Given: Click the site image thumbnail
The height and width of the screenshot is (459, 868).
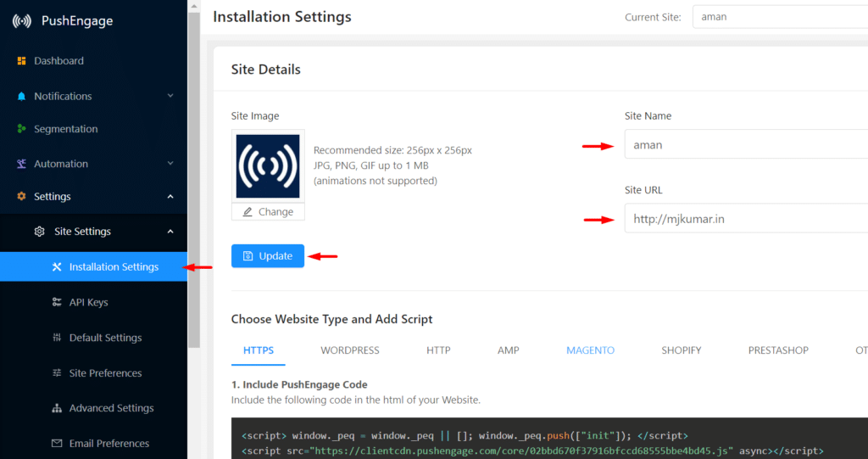Looking at the screenshot, I should point(268,166).
